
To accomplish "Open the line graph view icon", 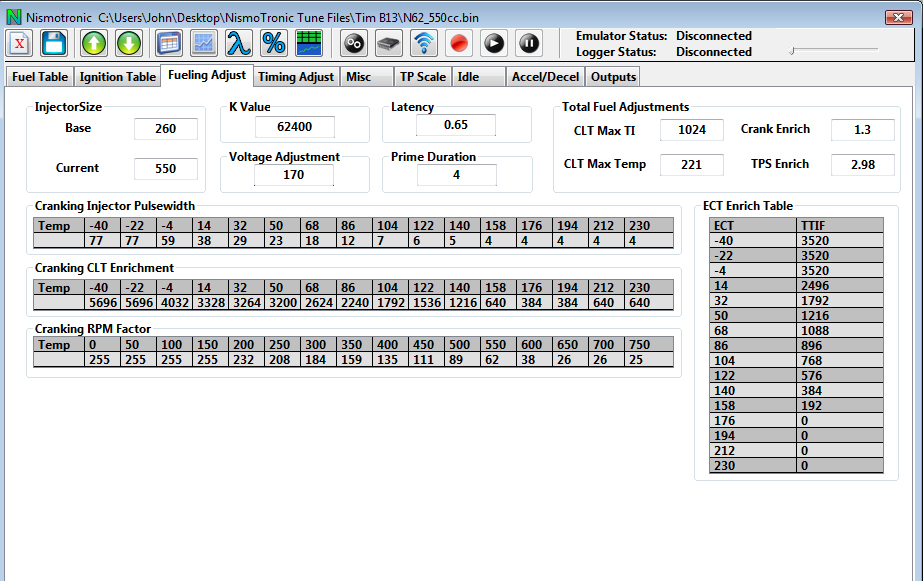I will click(204, 44).
